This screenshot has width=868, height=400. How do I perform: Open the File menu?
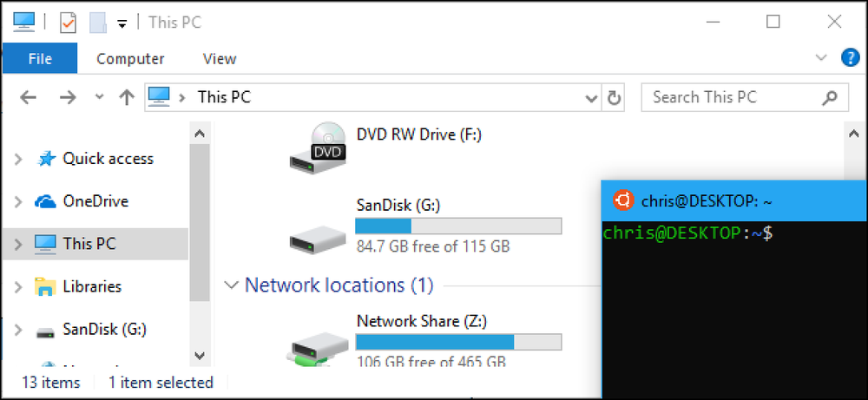[x=40, y=58]
